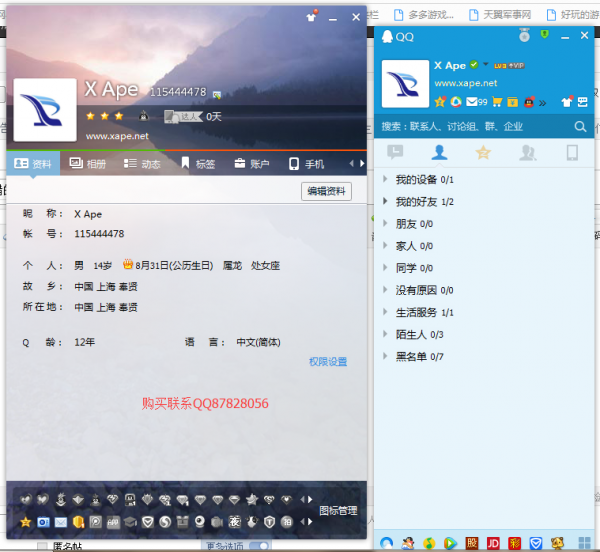
Task: Open the 手机 mobile tab
Action: coord(307,164)
